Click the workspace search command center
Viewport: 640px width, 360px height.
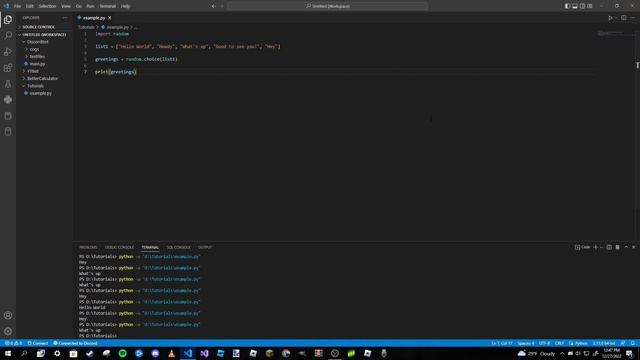(x=328, y=6)
